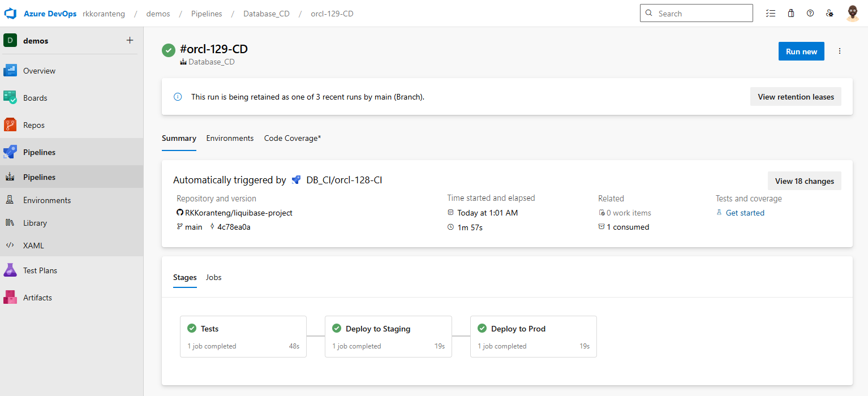The image size is (868, 396).
Task: Click the info icon in retention banner
Action: click(x=178, y=97)
